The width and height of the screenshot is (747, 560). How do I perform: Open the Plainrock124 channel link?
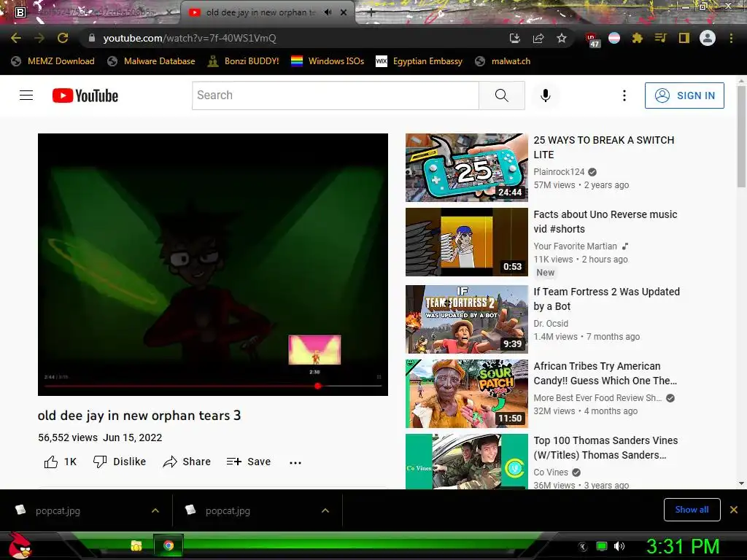(559, 172)
